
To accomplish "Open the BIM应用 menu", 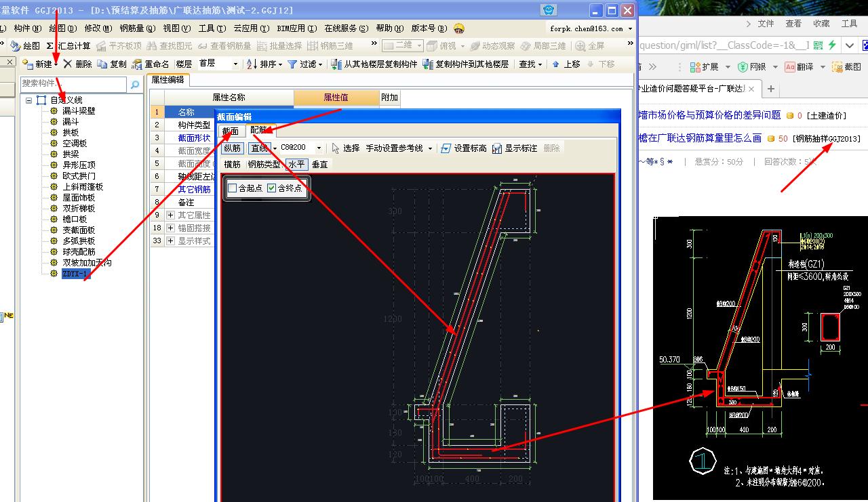I will tap(297, 28).
